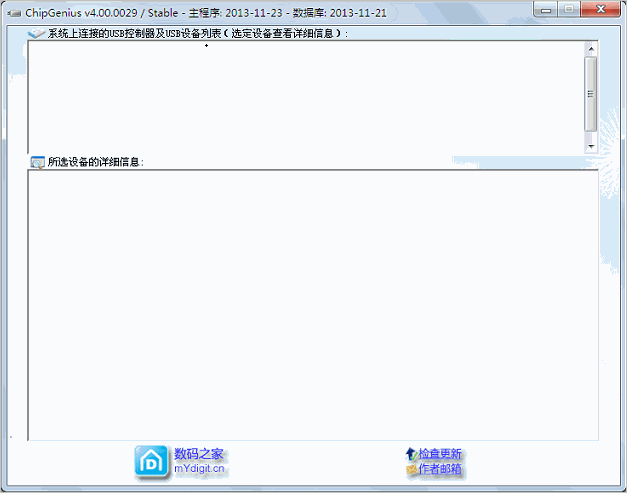Click the USB device list scroll down arrow
Image resolution: width=627 pixels, height=493 pixels.
click(591, 146)
